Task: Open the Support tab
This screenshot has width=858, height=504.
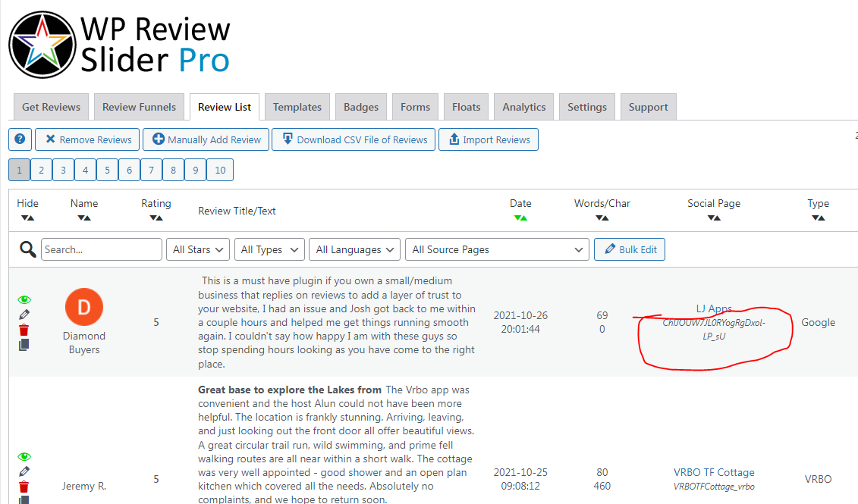Action: 648,107
